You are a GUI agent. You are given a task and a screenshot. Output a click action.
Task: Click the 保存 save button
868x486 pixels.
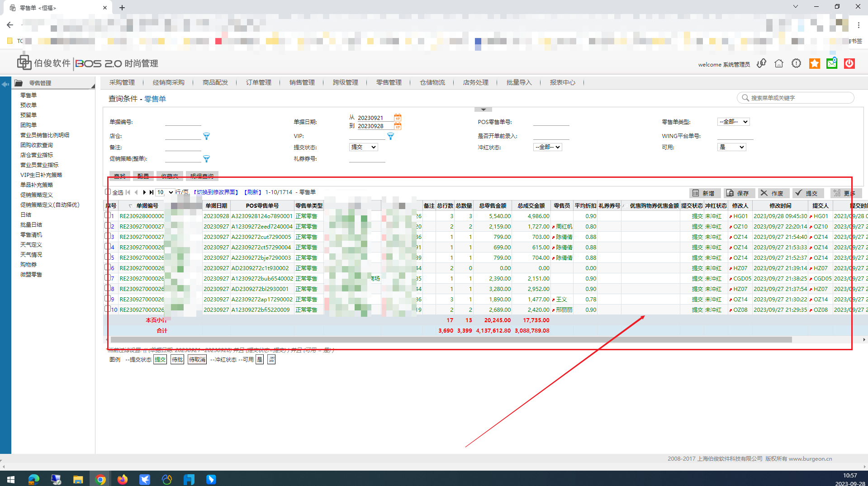pyautogui.click(x=739, y=193)
